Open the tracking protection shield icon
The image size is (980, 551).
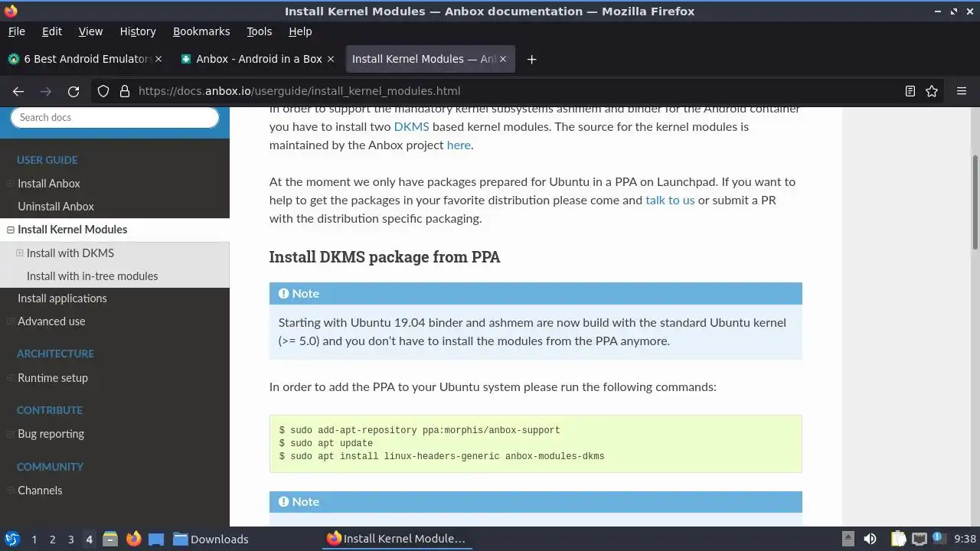103,91
